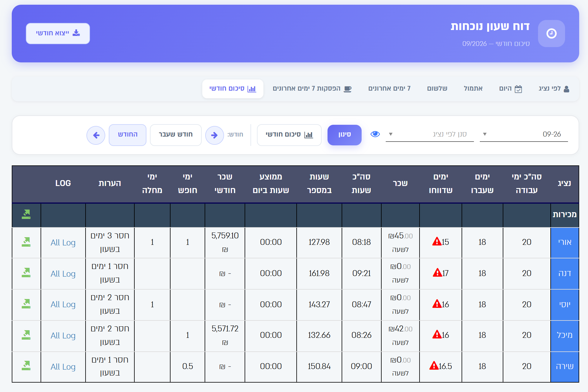Image resolution: width=588 pixels, height=392 pixels.
Task: Export אורי's row to Excel
Action: click(x=26, y=242)
